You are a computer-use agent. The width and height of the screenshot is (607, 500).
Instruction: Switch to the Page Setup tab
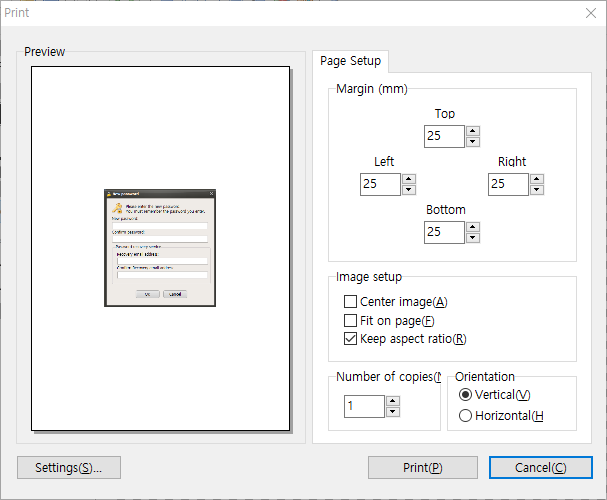pos(350,61)
